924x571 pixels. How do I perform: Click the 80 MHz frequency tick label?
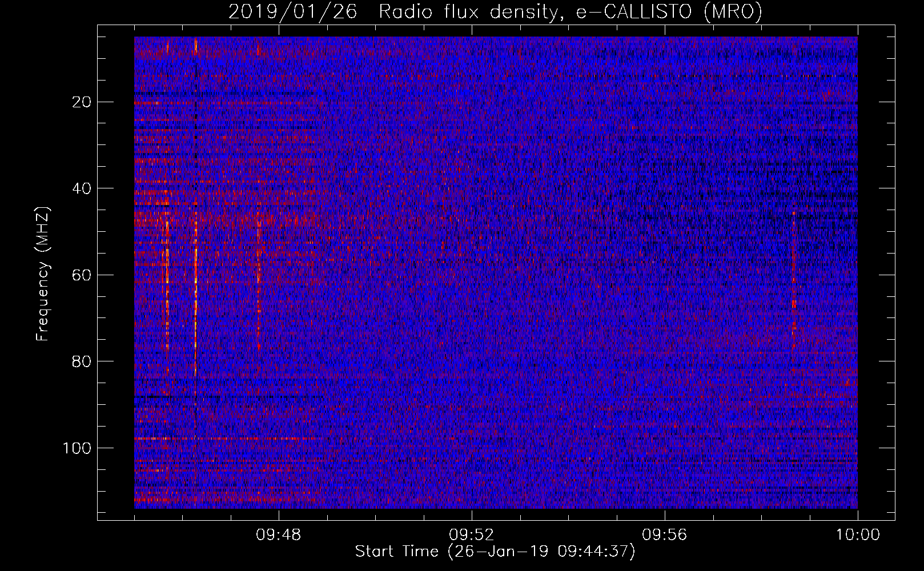coord(82,361)
